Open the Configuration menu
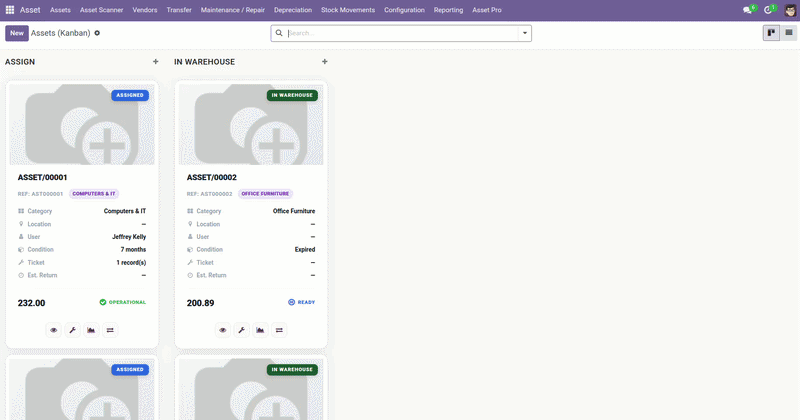This screenshot has height=420, width=800. (404, 10)
